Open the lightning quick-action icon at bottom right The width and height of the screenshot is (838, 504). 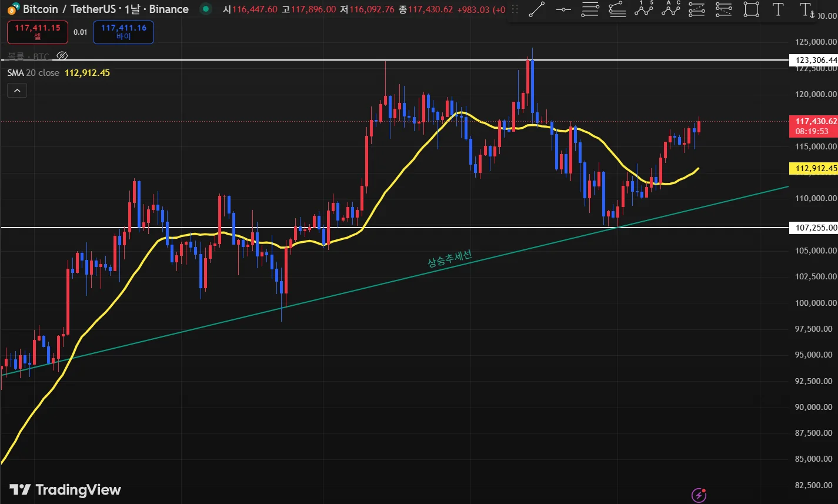click(699, 495)
